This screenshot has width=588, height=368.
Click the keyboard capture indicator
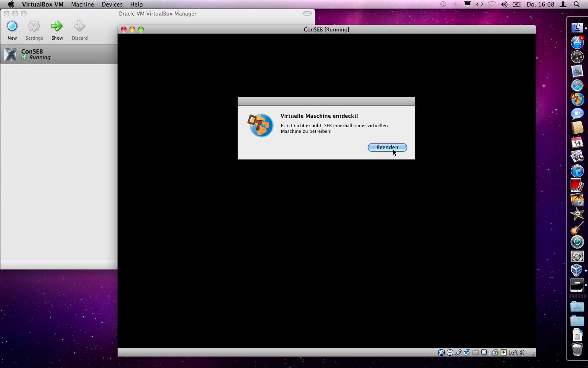pyautogui.click(x=503, y=352)
